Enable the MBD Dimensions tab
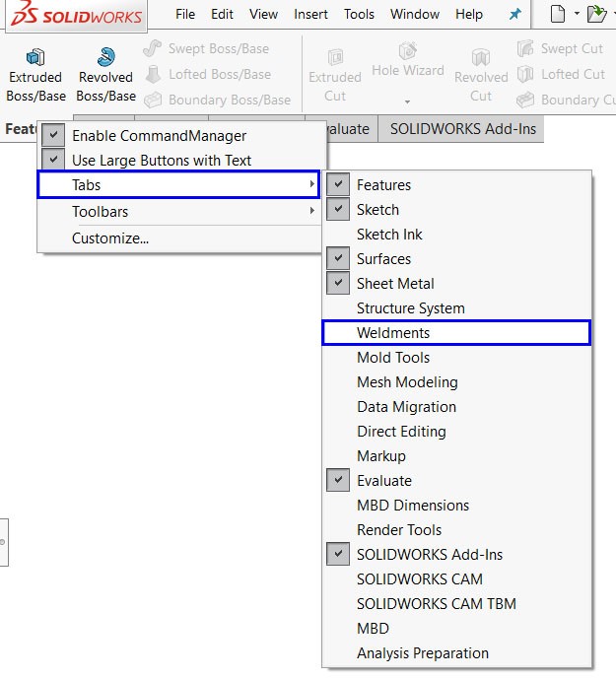616x679 pixels. tap(456, 505)
